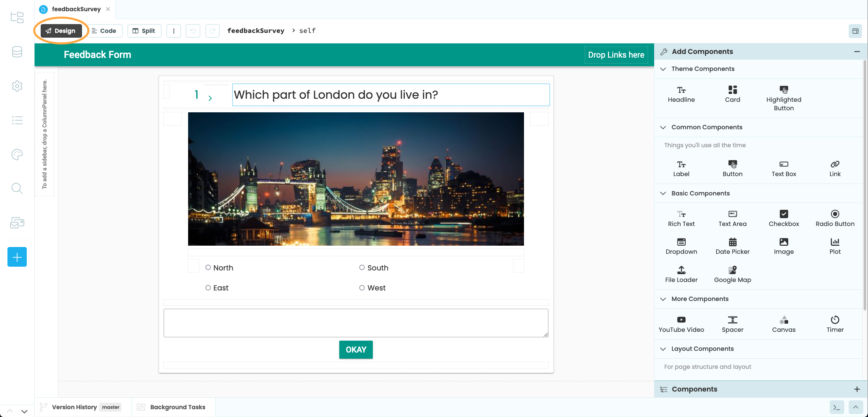
Task: Open the Version History tab
Action: [74, 407]
